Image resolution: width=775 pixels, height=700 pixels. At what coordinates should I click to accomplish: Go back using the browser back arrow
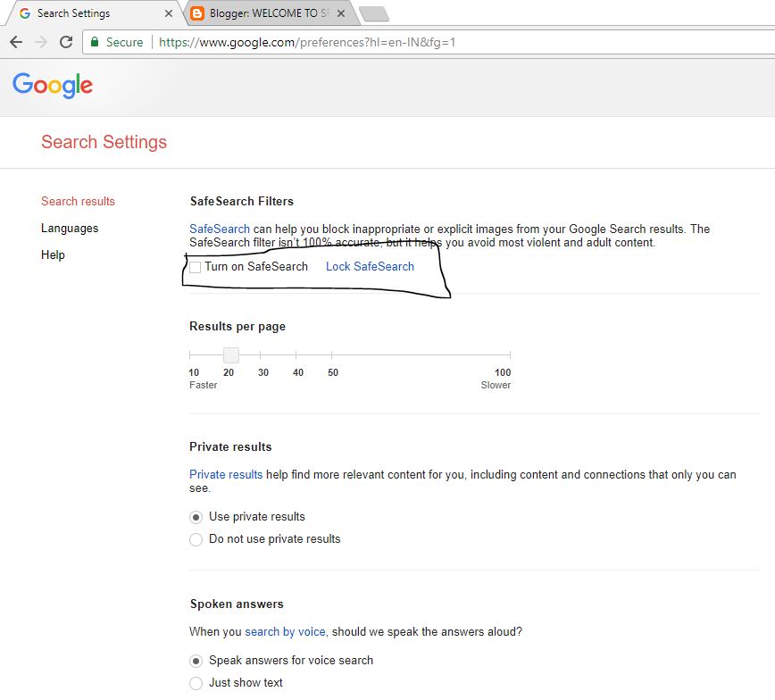[x=16, y=42]
